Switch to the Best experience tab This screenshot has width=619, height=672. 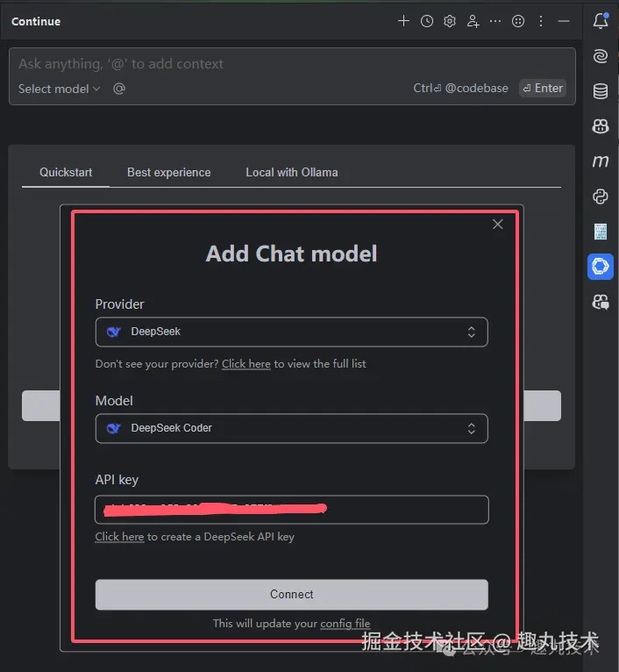click(x=169, y=172)
